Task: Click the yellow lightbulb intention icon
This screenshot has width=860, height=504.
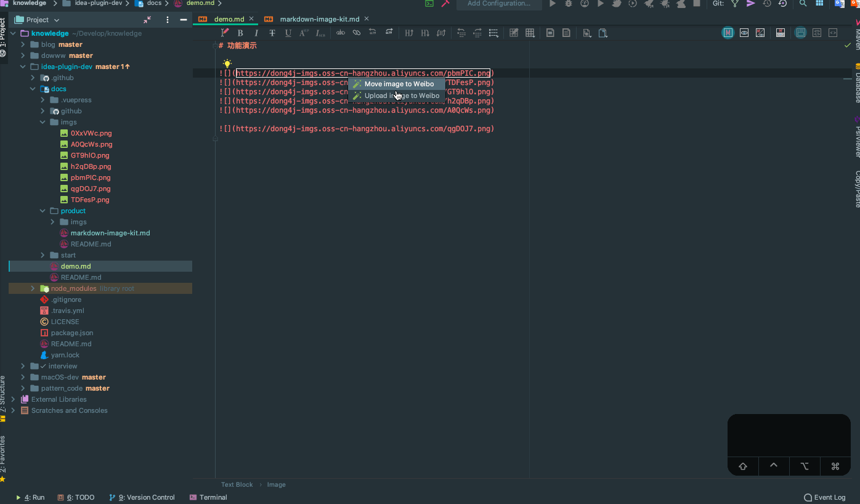Action: 227,63
